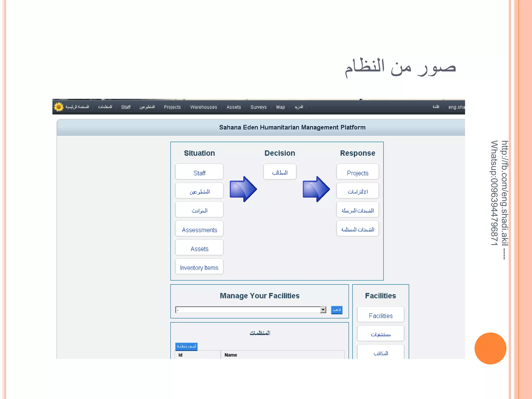Click the المنظمات section heading
Image resolution: width=532 pixels, height=399 pixels.
[x=260, y=333]
